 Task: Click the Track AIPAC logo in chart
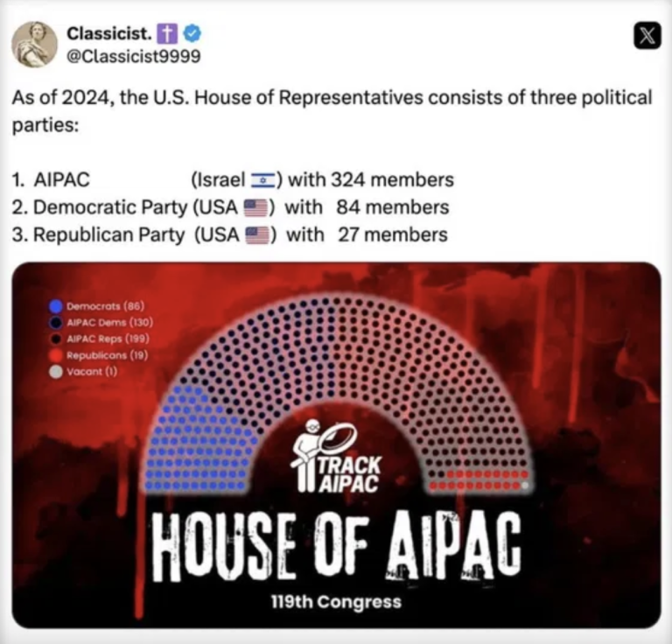point(336,456)
